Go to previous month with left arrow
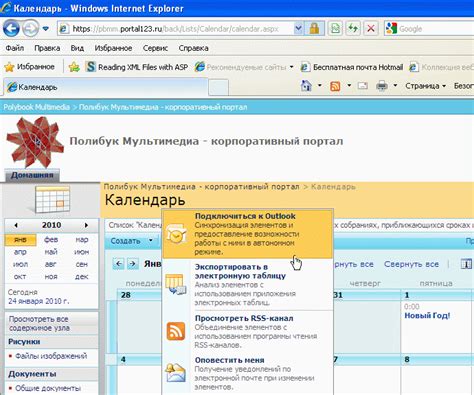The height and width of the screenshot is (395, 474). (x=119, y=264)
